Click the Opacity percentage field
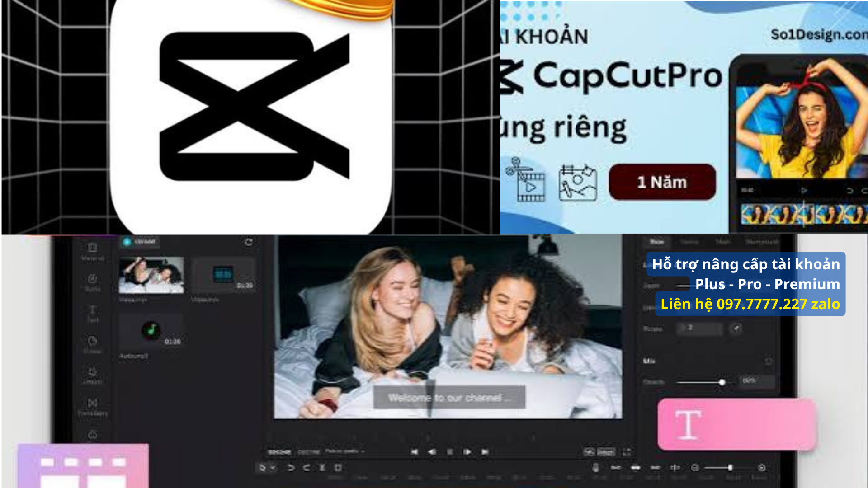Image resolution: width=868 pixels, height=488 pixels. click(x=758, y=381)
